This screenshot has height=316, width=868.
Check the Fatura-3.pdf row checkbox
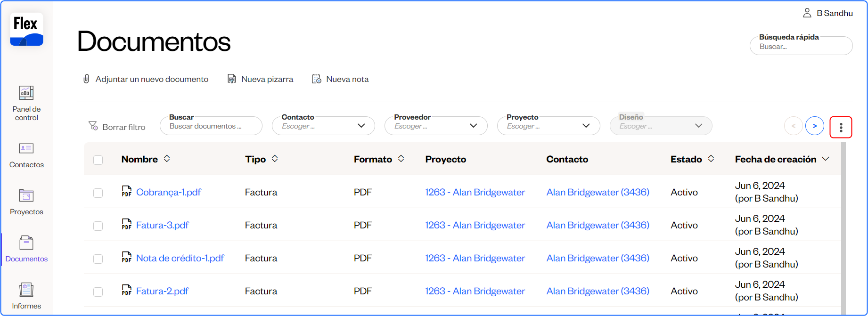[x=98, y=226]
